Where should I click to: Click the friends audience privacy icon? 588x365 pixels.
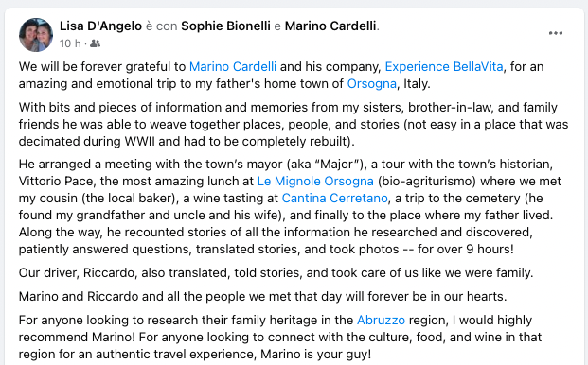[95, 43]
